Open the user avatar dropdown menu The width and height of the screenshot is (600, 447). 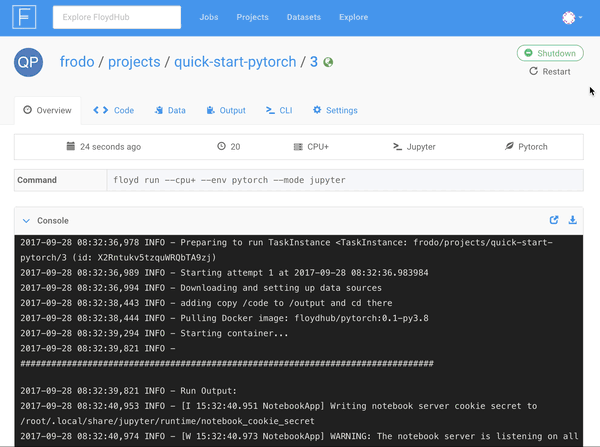572,17
